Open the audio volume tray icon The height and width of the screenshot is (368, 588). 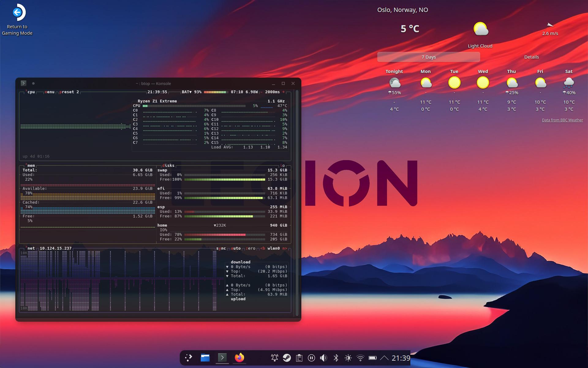pos(323,358)
